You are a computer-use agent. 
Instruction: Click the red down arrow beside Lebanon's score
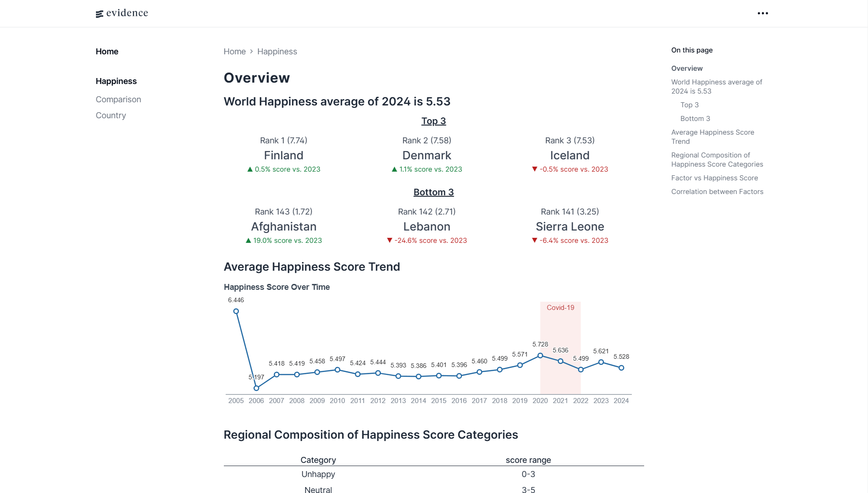[x=390, y=240]
